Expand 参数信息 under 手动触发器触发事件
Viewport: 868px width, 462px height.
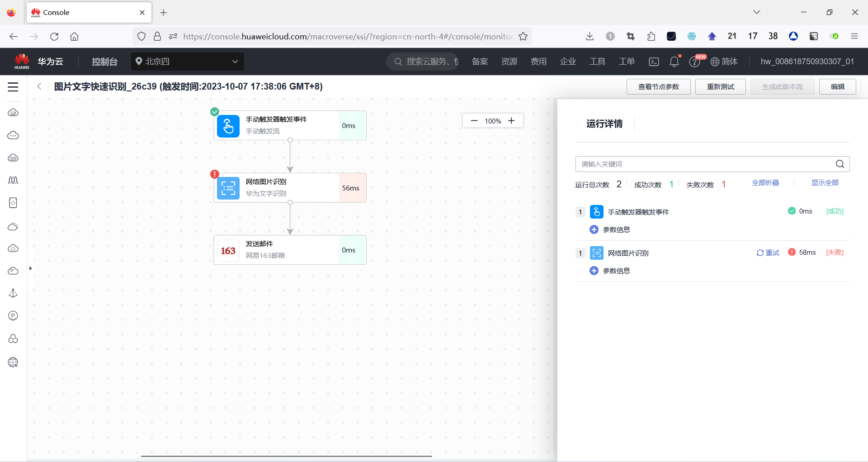594,230
